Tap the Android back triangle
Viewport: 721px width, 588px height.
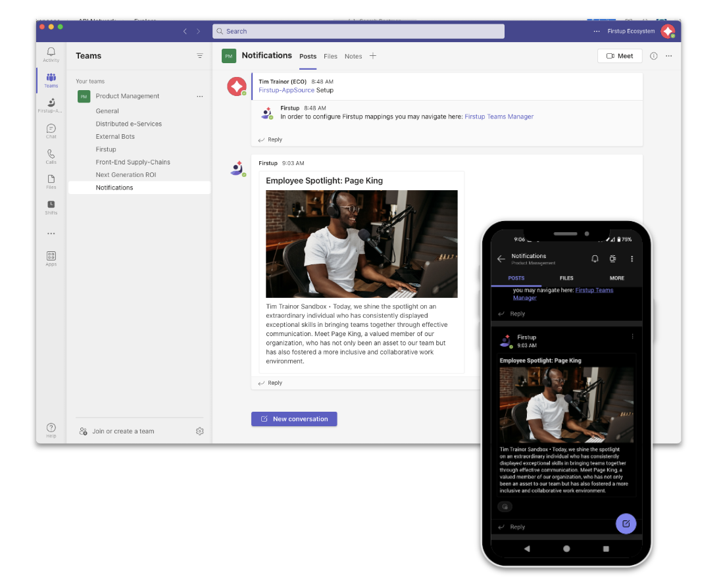pyautogui.click(x=527, y=549)
